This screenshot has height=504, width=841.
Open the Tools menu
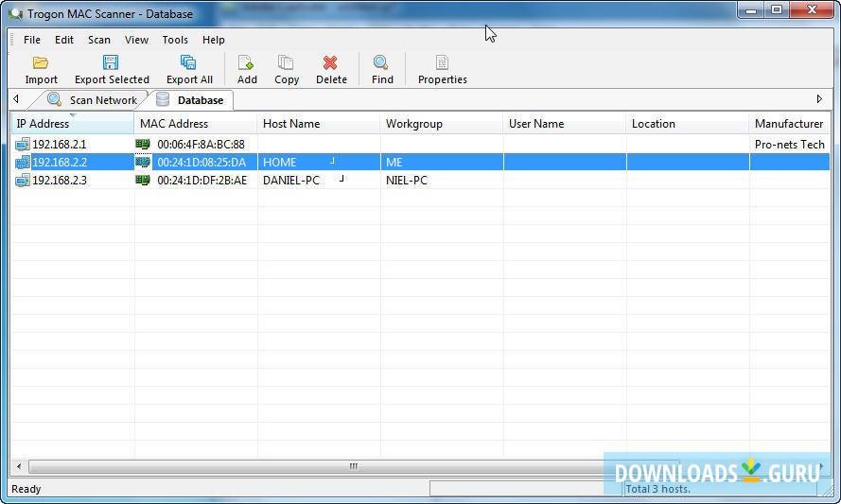[x=175, y=40]
